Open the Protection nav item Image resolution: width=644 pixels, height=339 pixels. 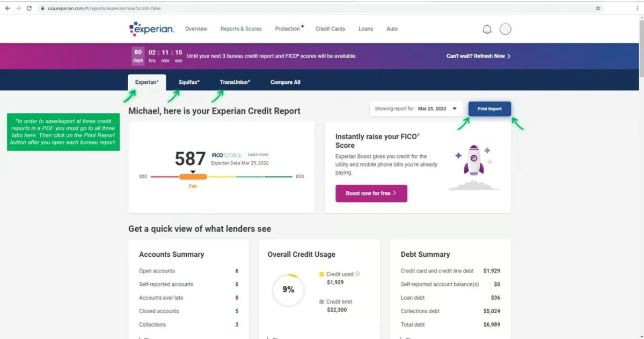288,29
